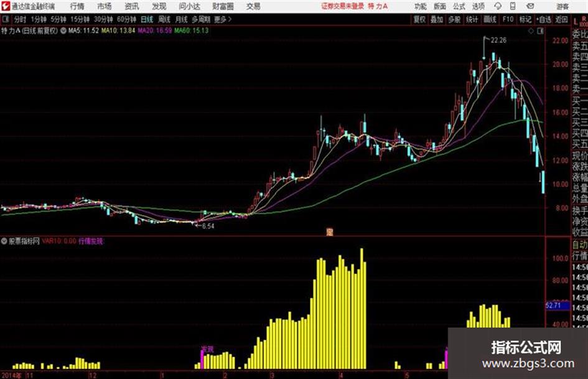Image resolution: width=588 pixels, height=379 pixels.
Task: Click the 发现 signal marker on indicator chart
Action: tap(207, 349)
